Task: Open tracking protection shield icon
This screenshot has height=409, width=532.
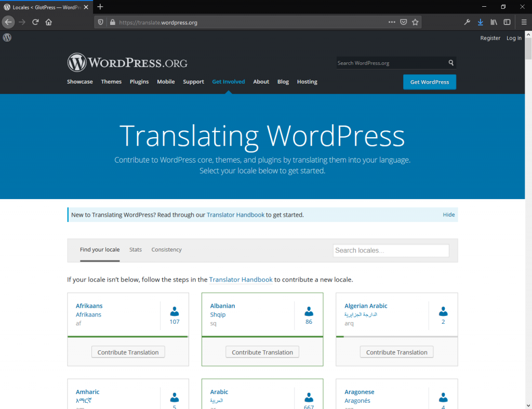Action: (x=100, y=22)
